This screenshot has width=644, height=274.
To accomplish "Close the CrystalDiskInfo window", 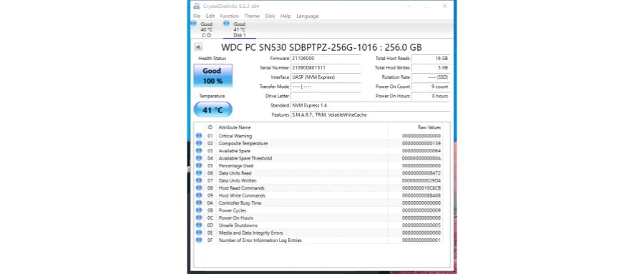I will click(445, 6).
